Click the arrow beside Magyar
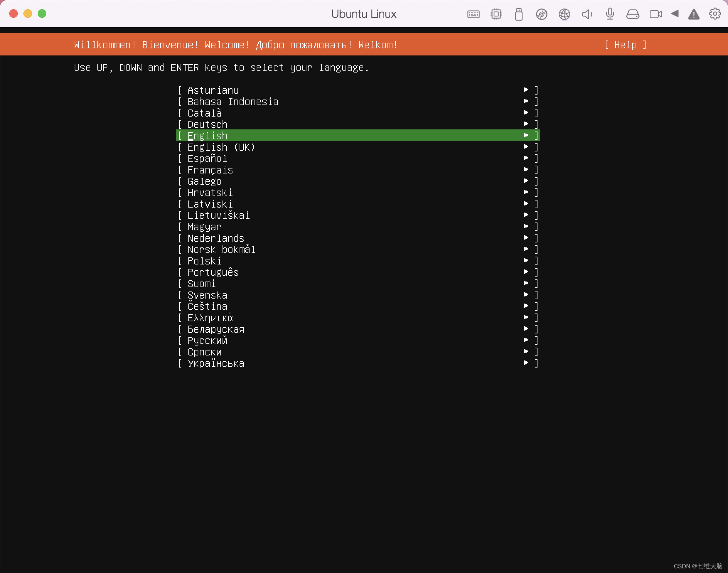Image resolution: width=728 pixels, height=573 pixels. pyautogui.click(x=526, y=226)
